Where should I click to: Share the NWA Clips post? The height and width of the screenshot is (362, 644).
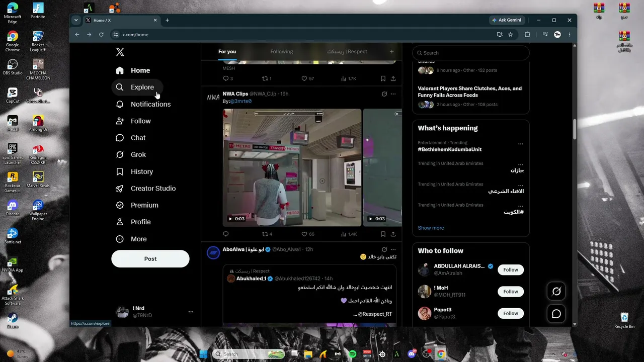click(x=393, y=234)
